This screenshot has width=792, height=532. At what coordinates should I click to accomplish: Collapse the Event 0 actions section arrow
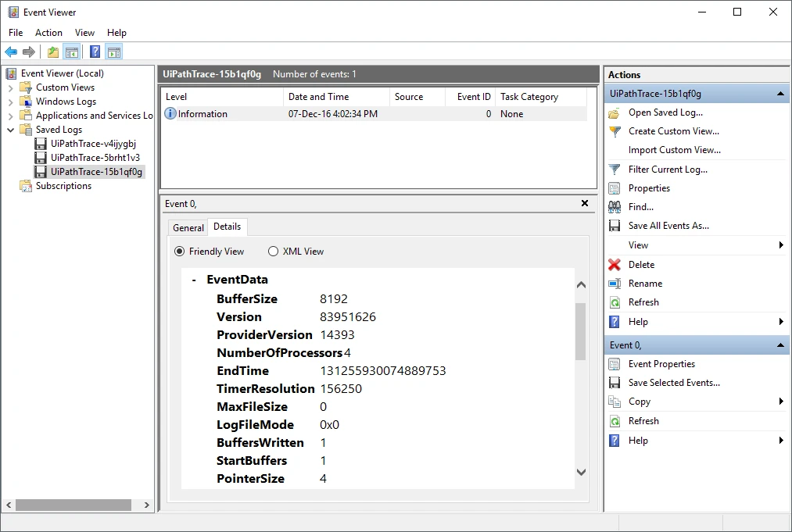[780, 345]
